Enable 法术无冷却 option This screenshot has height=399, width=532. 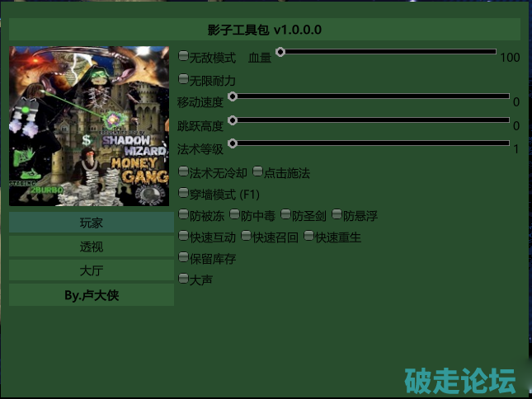(x=183, y=172)
